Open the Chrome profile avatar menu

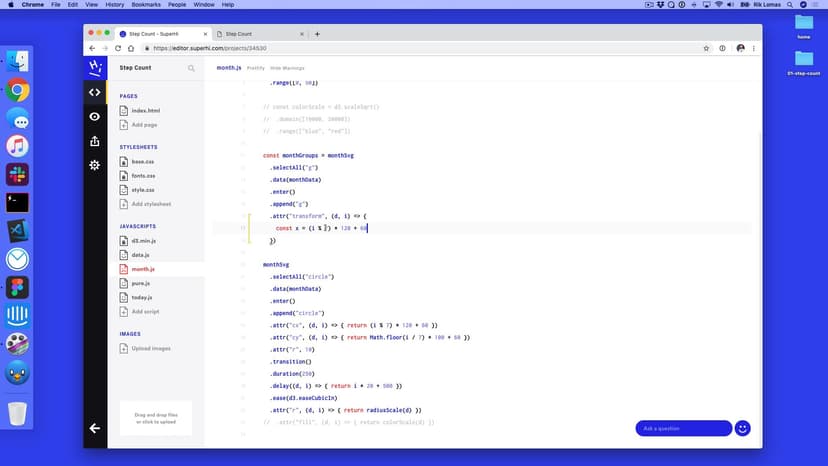[x=740, y=48]
